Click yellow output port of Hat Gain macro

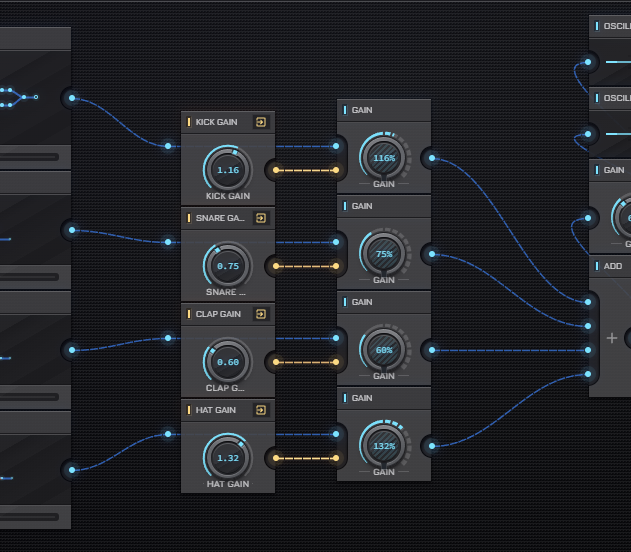(x=276, y=458)
